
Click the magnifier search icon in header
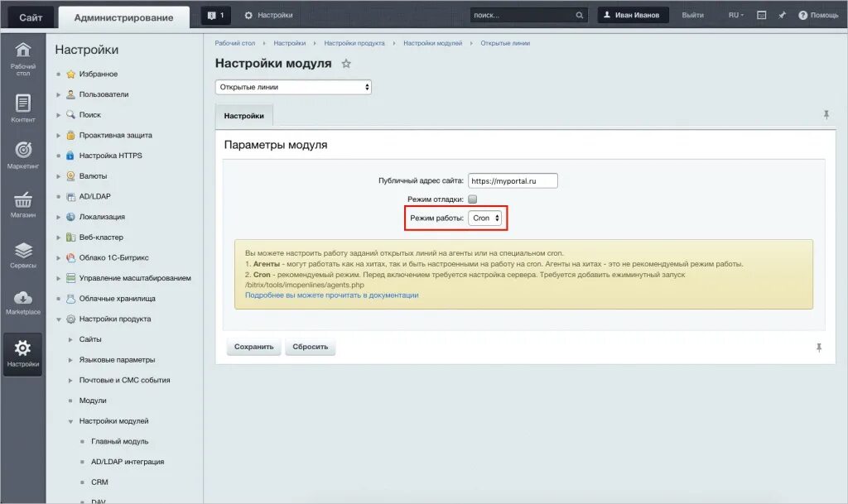coord(579,15)
